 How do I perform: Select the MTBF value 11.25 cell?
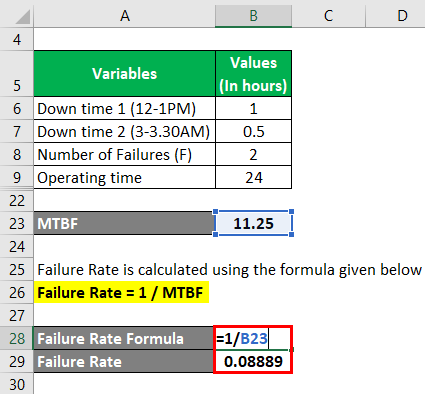(x=254, y=223)
